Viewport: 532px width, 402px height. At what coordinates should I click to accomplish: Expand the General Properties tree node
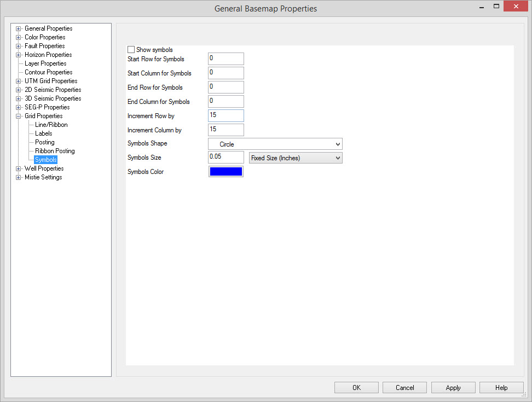tap(19, 28)
